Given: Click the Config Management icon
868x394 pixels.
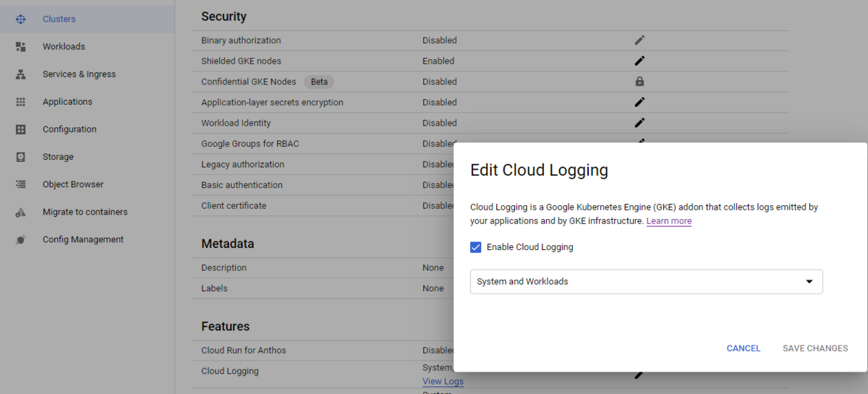Looking at the screenshot, I should pyautogui.click(x=21, y=239).
